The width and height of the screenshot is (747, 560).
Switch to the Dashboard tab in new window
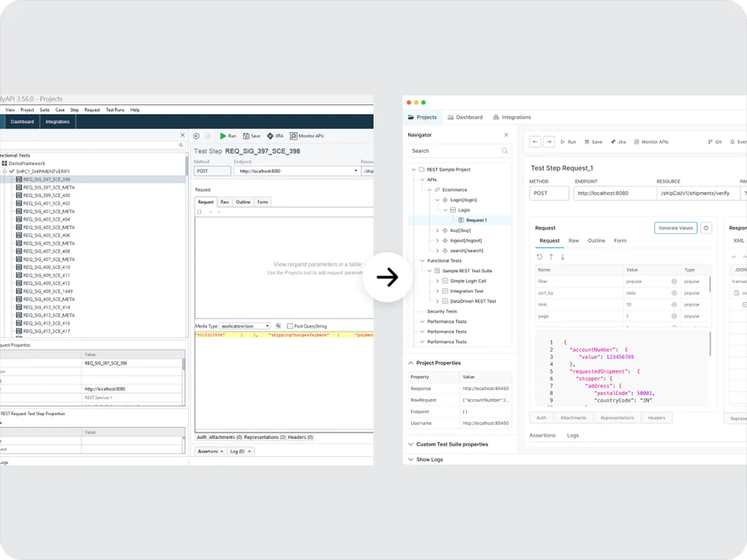(x=465, y=117)
